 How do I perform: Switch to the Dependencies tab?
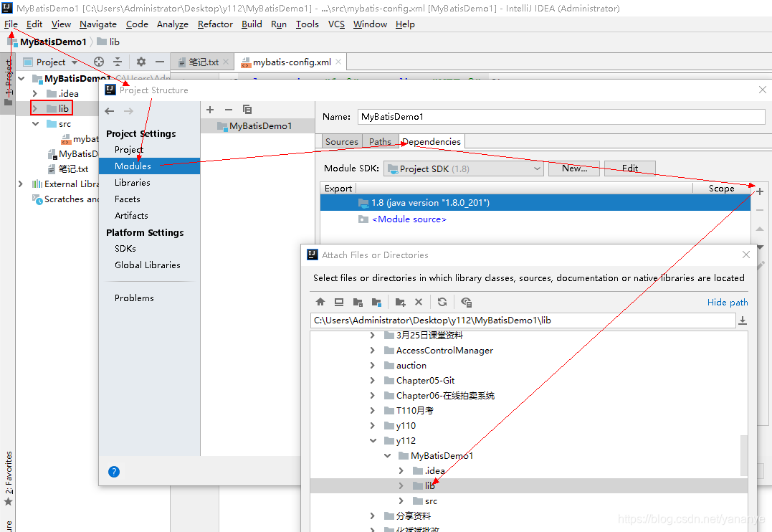pyautogui.click(x=432, y=142)
